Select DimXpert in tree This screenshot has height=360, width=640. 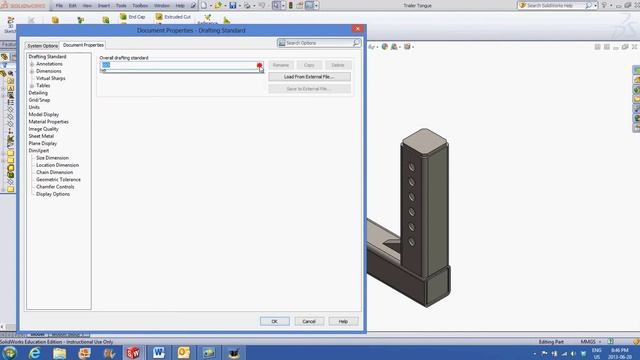click(x=38, y=151)
